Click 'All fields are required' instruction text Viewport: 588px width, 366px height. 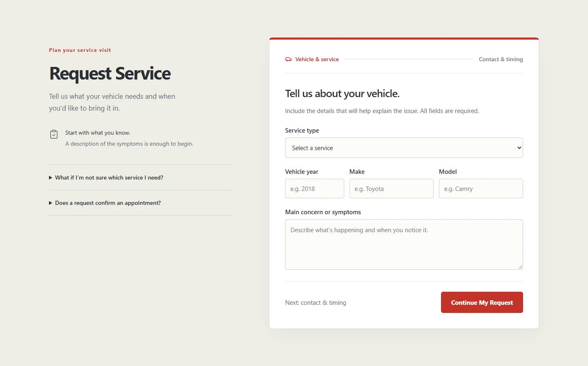450,111
